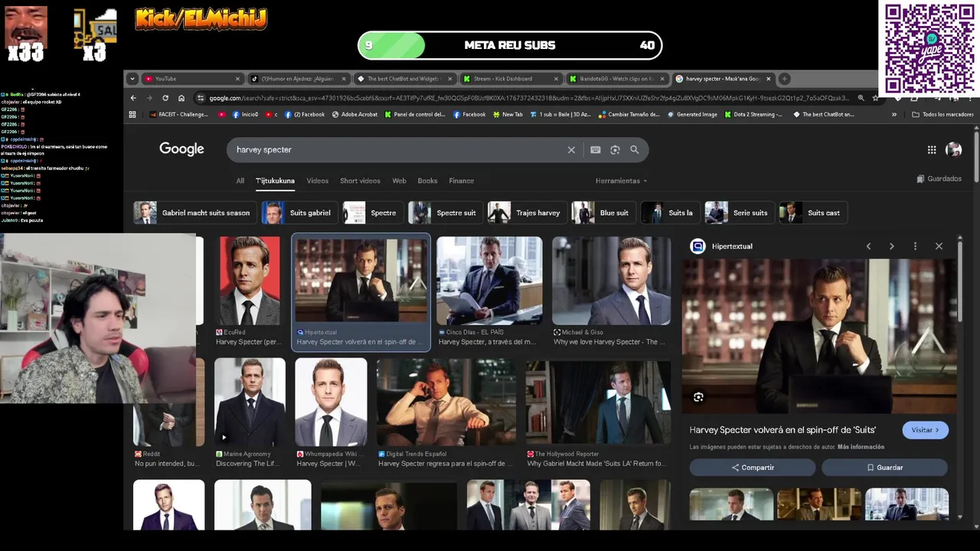Click inside the Google search input field
This screenshot has height=551, width=980.
point(398,150)
